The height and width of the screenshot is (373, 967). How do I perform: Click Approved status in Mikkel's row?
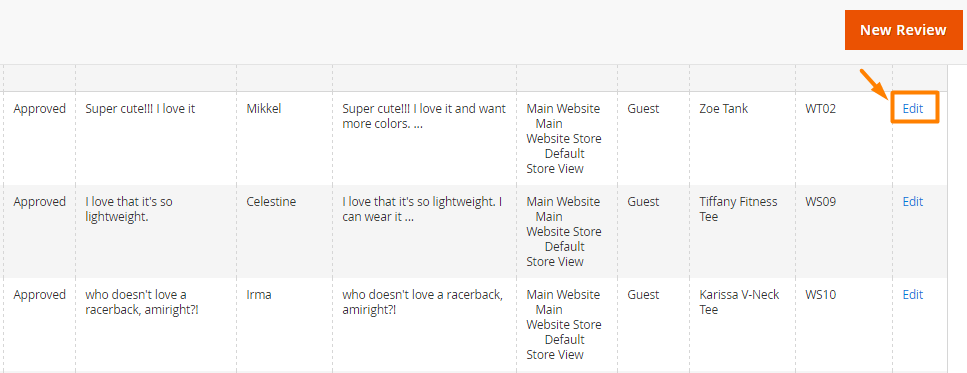click(39, 109)
